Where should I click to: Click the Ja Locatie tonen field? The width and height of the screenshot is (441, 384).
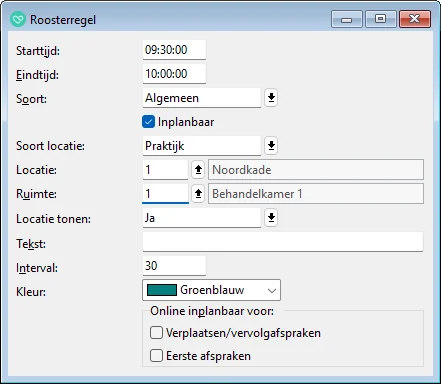point(202,218)
